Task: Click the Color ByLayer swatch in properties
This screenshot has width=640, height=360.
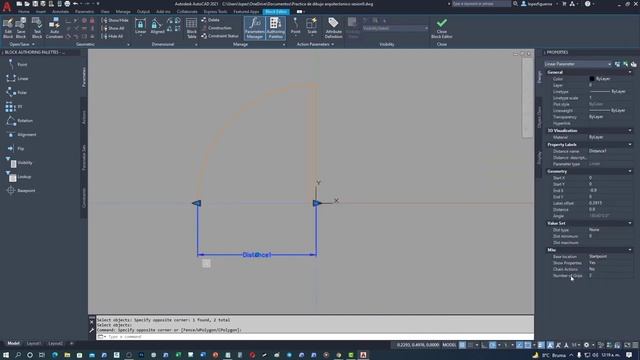Action: (x=591, y=79)
